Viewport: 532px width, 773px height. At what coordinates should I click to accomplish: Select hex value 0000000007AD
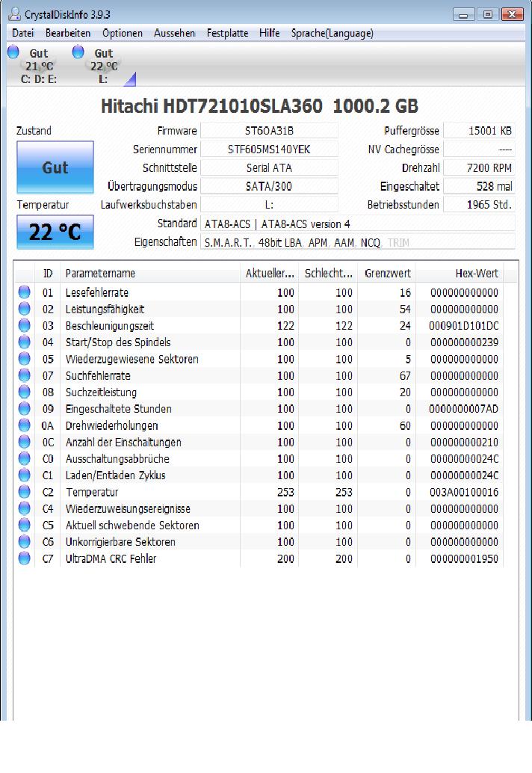pyautogui.click(x=463, y=409)
